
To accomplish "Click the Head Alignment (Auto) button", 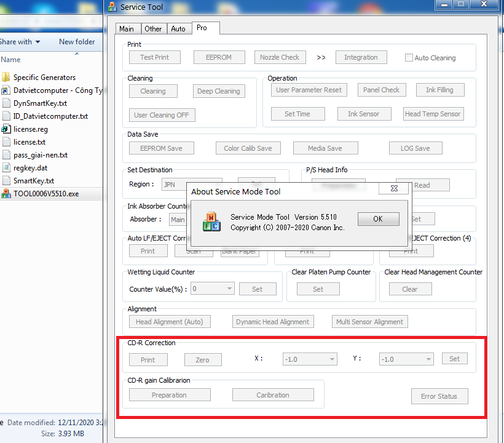I will tap(170, 322).
